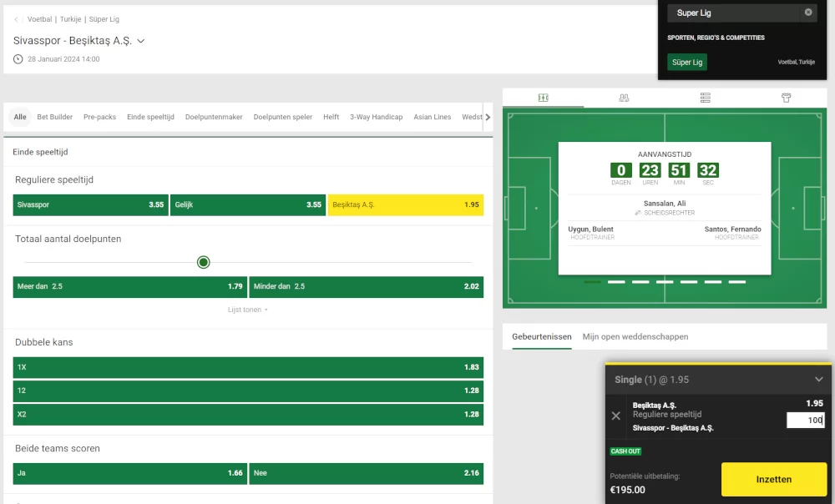Remove Beşiktaş bet from betslip

[615, 416]
